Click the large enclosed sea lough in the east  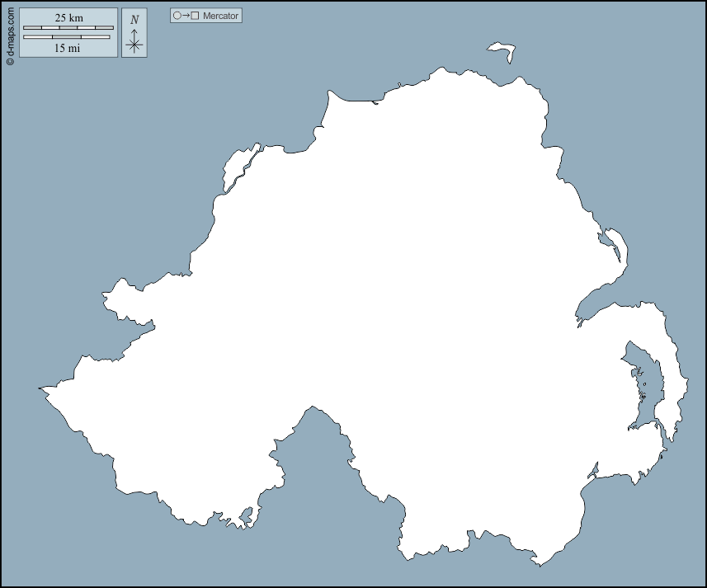pyautogui.click(x=641, y=383)
